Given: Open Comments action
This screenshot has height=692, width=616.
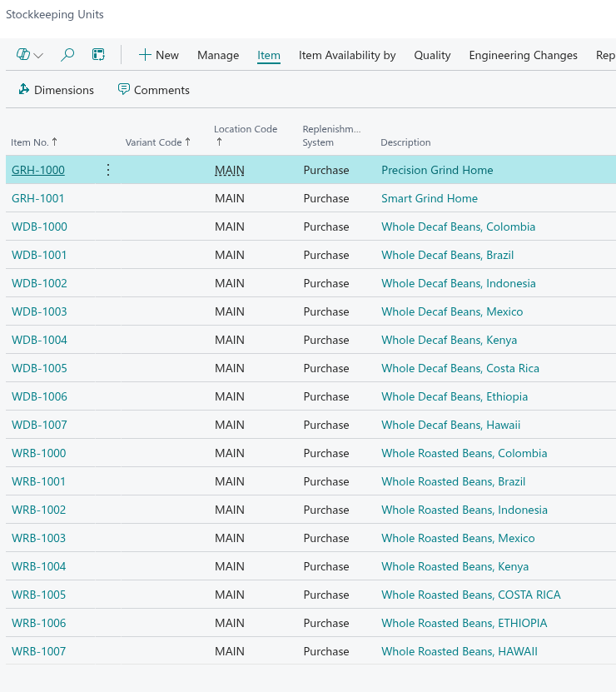Looking at the screenshot, I should tap(153, 90).
